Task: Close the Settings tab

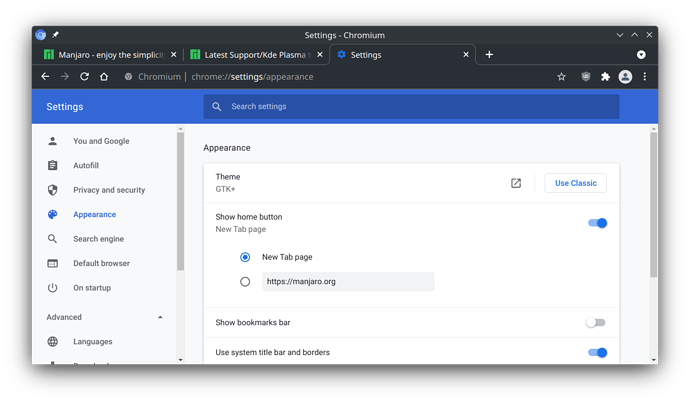Action: (x=466, y=55)
